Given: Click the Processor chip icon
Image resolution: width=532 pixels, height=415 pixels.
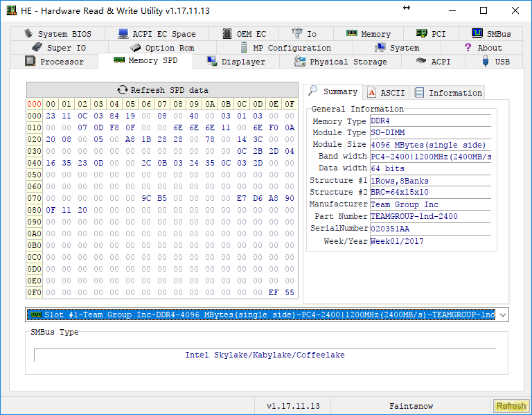Looking at the screenshot, I should tap(30, 62).
